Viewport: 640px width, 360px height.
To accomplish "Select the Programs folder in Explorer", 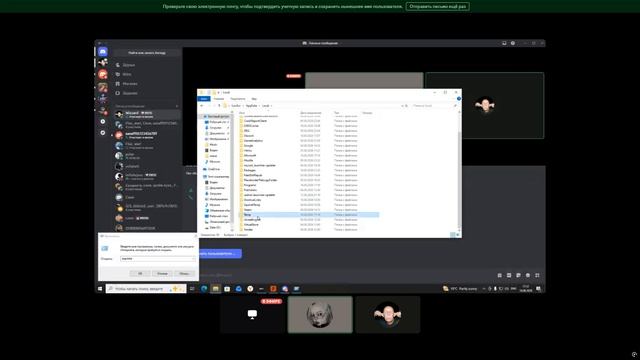I will (x=250, y=185).
